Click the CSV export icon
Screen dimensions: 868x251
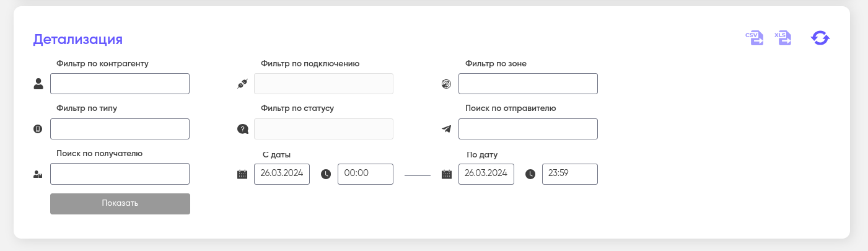(x=754, y=38)
